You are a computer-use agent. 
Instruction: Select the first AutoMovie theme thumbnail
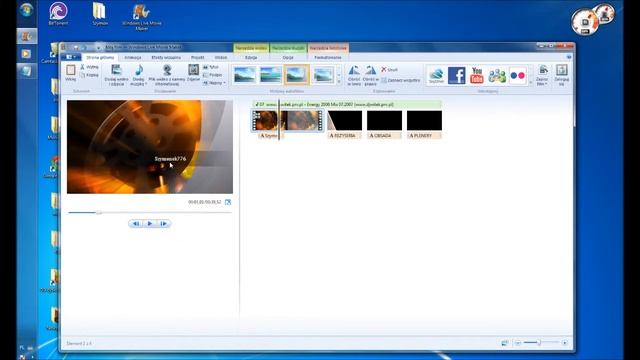tap(244, 75)
